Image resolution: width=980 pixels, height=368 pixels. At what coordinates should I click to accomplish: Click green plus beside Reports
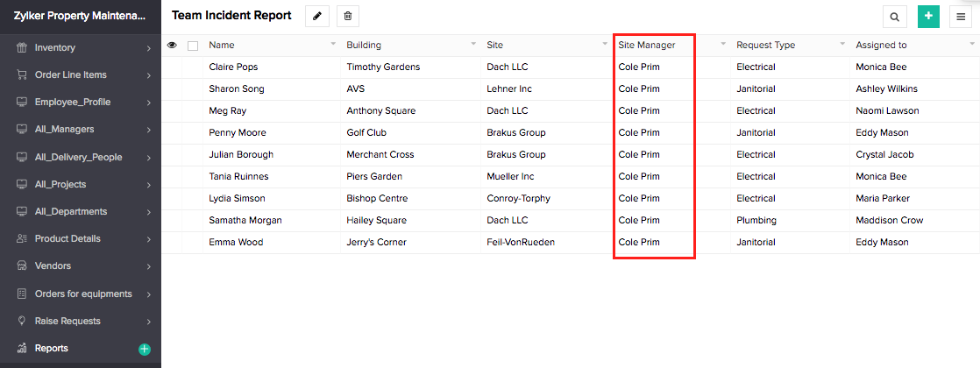click(145, 349)
